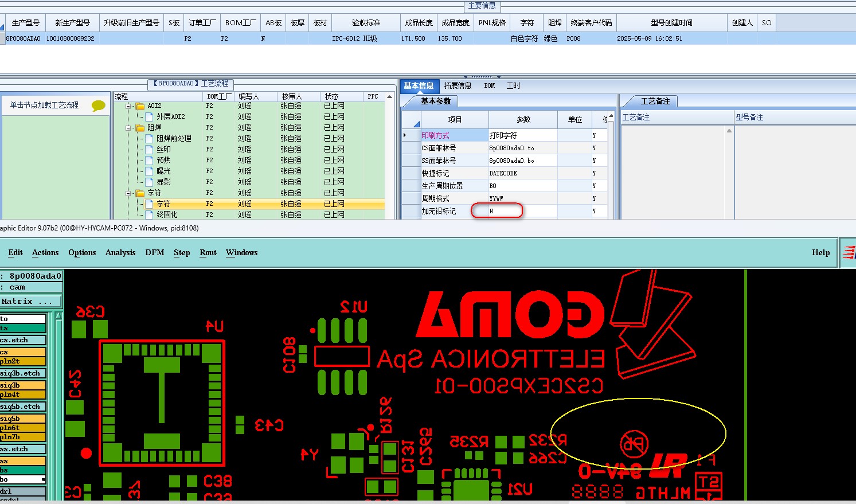Select the 阻焊前处理 tree row
This screenshot has width=856, height=504.
tap(249, 139)
